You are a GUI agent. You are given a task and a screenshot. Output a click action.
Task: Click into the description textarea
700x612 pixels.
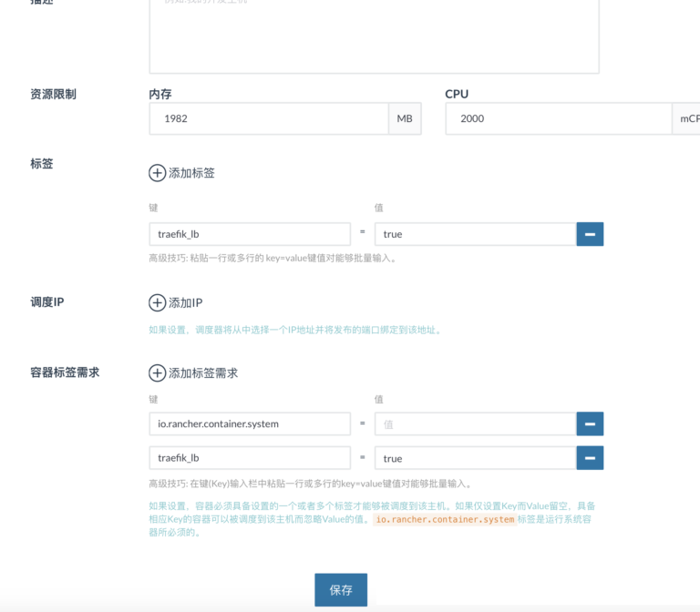point(374,36)
